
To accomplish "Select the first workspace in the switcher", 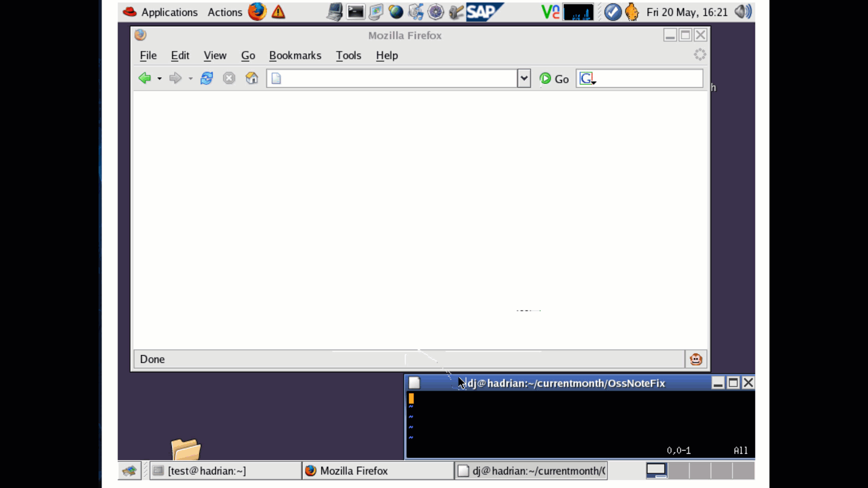I will [x=656, y=471].
